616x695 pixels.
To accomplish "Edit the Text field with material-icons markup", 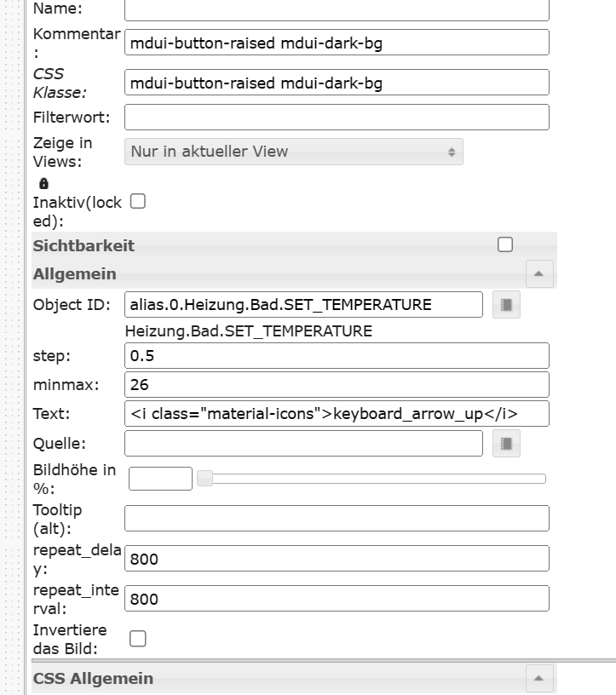I will click(x=337, y=414).
